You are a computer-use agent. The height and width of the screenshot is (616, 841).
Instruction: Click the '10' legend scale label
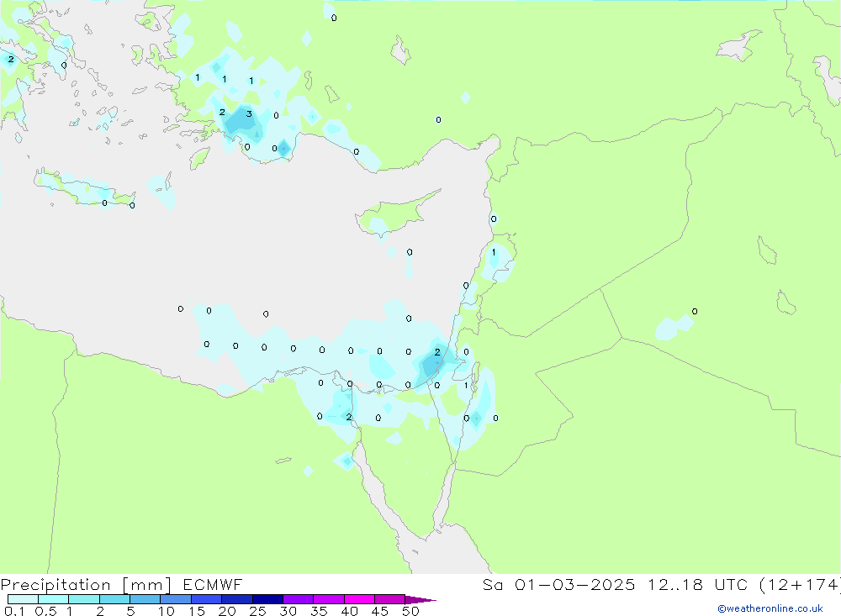[x=167, y=611]
